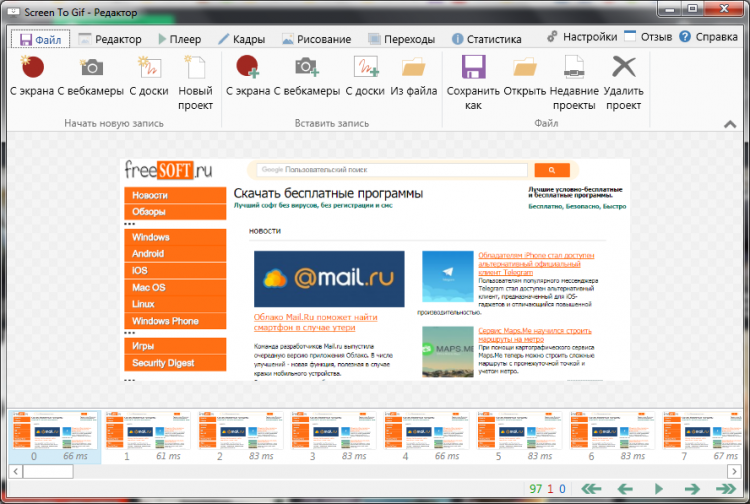The width and height of the screenshot is (750, 504).
Task: Click the 61 ms delay of frame 1
Action: [168, 456]
